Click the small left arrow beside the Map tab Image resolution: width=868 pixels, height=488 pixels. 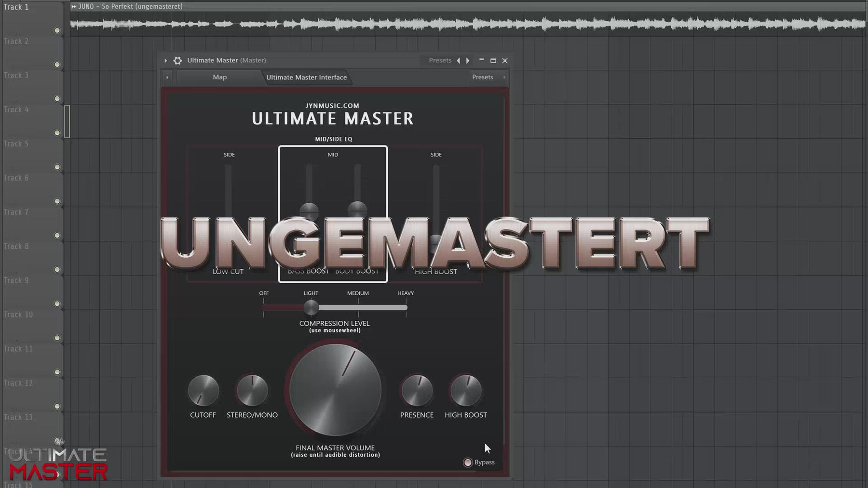(167, 77)
